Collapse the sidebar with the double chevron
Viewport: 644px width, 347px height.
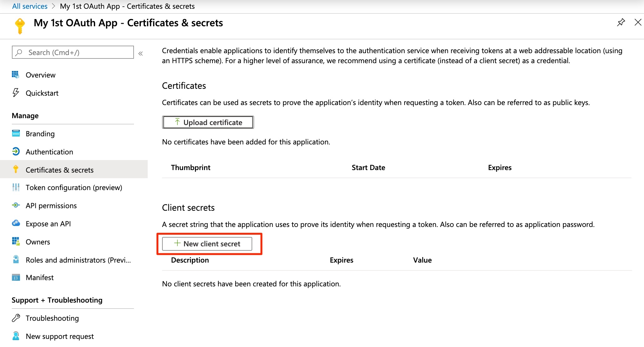(141, 53)
